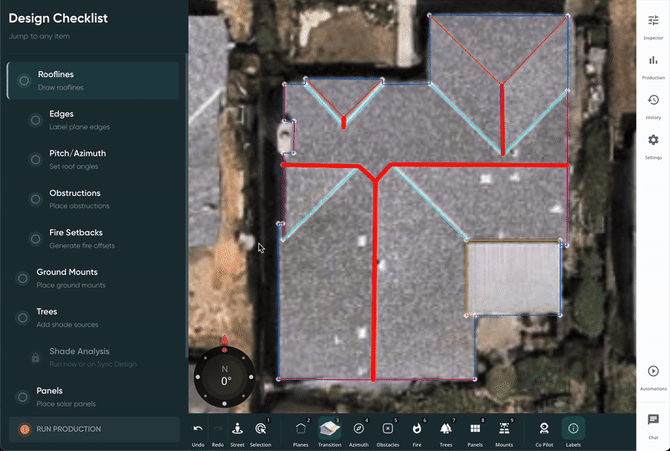This screenshot has width=670, height=451.
Task: Select the Transition tool in toolbar
Action: pyautogui.click(x=330, y=431)
